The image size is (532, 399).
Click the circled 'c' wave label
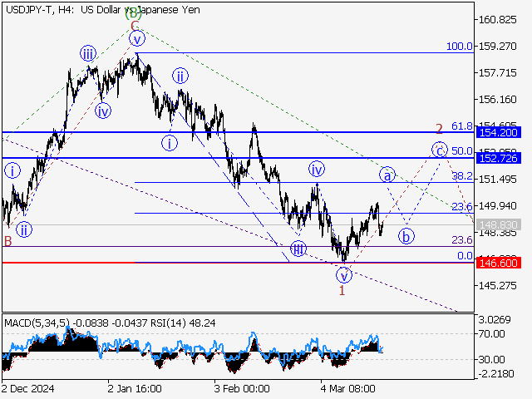coord(438,150)
